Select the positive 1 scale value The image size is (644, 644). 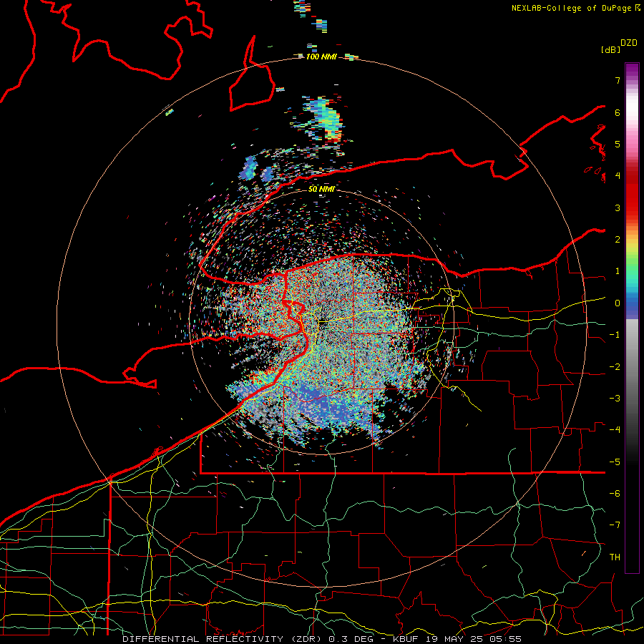coord(618,271)
